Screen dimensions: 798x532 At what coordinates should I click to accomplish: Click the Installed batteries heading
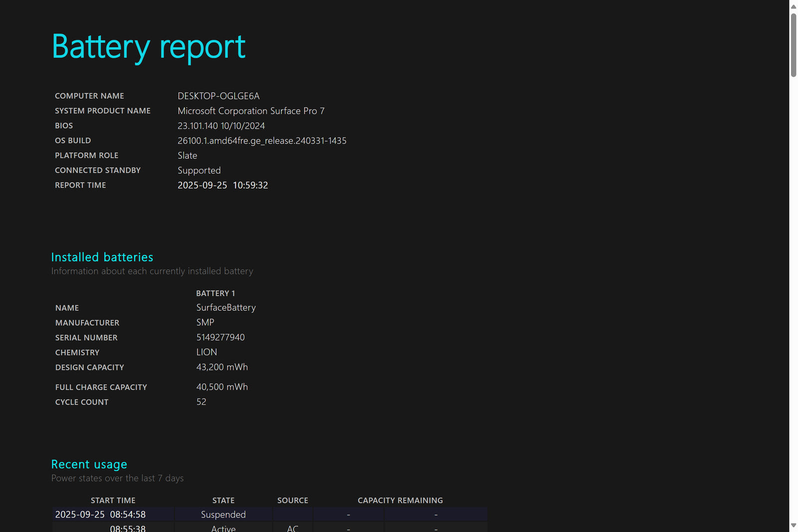102,257
